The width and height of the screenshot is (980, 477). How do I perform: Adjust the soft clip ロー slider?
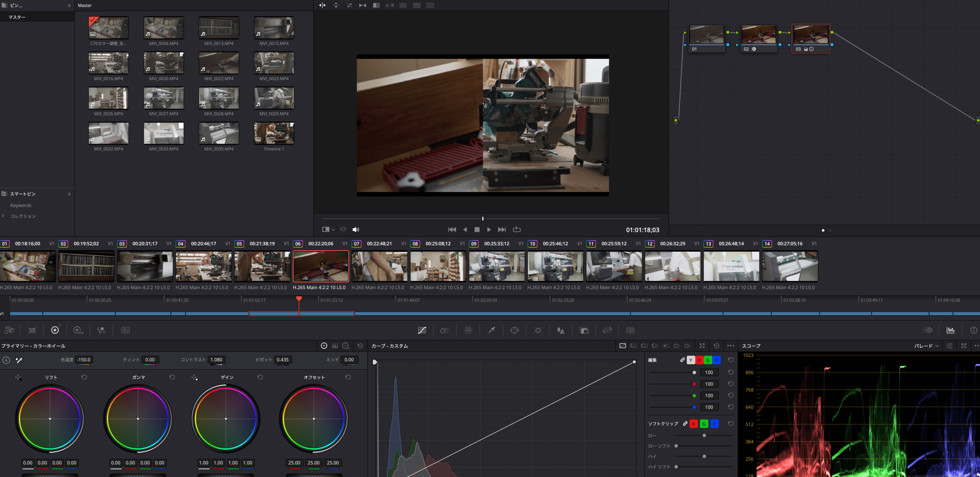704,436
